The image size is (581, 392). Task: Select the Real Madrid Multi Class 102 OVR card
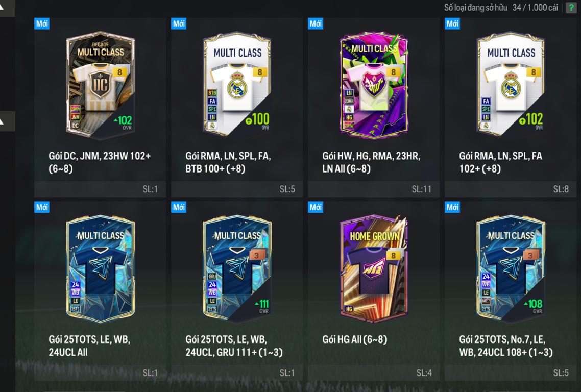click(x=511, y=85)
